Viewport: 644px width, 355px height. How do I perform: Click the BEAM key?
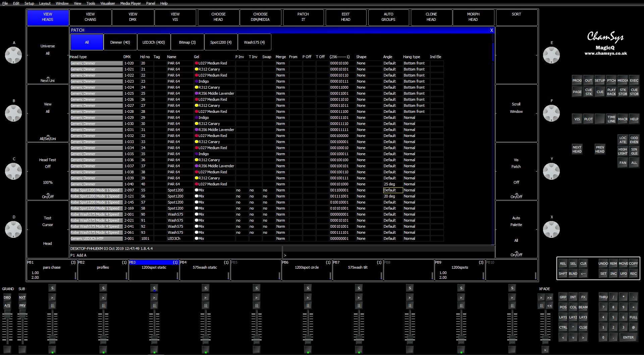coord(583,307)
